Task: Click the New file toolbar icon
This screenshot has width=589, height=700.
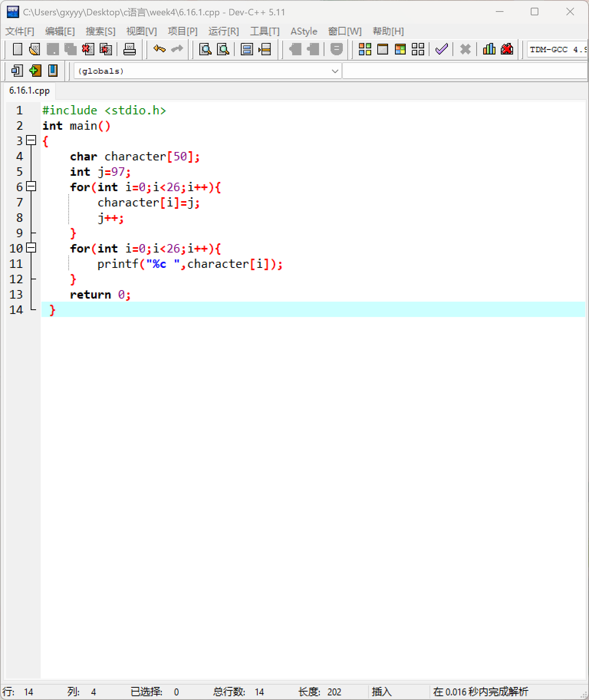Action: pyautogui.click(x=17, y=49)
